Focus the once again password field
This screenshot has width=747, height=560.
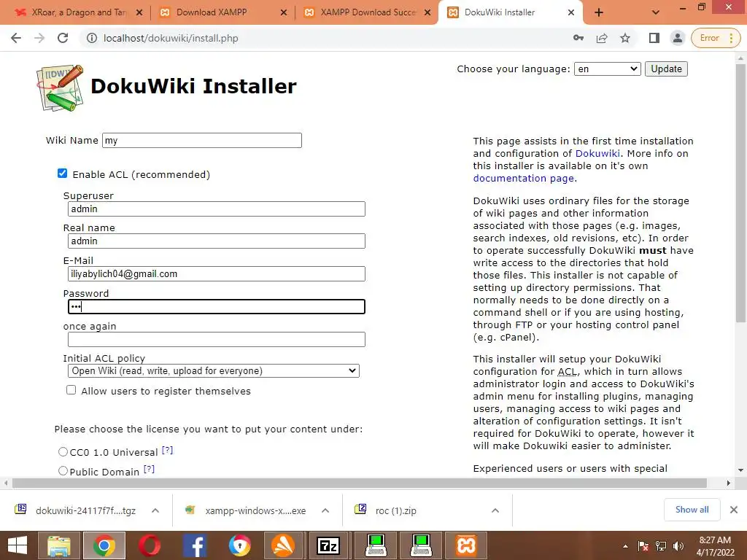(216, 340)
